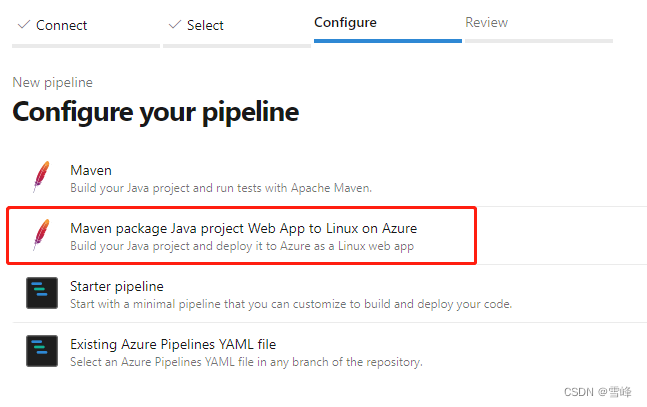Click the Starter pipeline YAML icon
The image size is (647, 407).
pyautogui.click(x=42, y=293)
